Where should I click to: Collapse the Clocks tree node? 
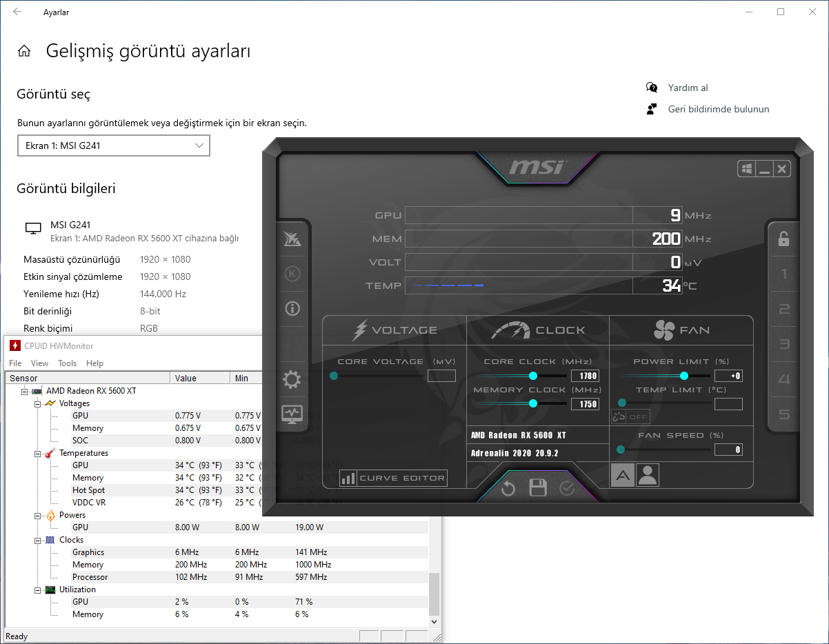(38, 540)
